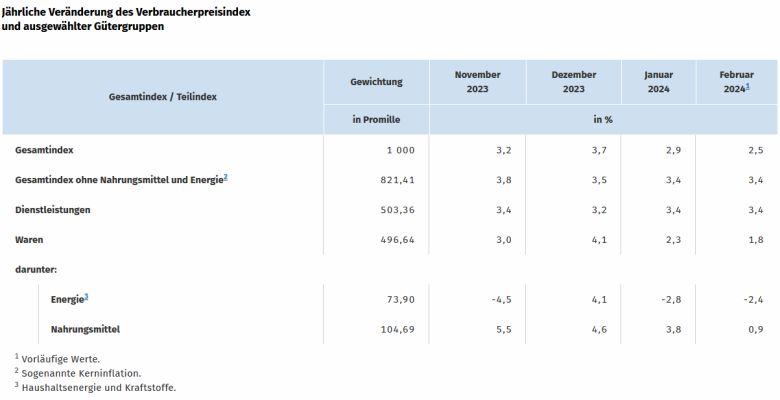Viewport: 780px width, 400px height.
Task: Select the Dienstleistungen row label
Action: (53, 210)
